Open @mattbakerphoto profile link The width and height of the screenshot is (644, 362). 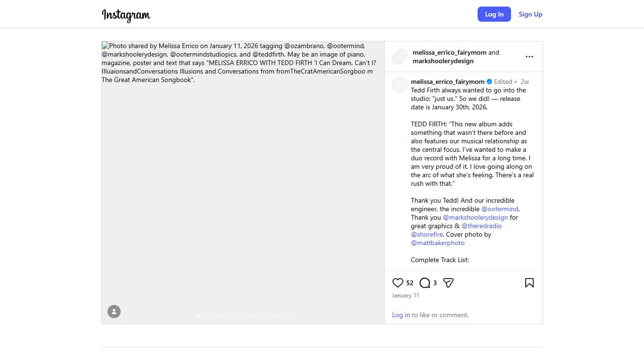click(x=438, y=243)
